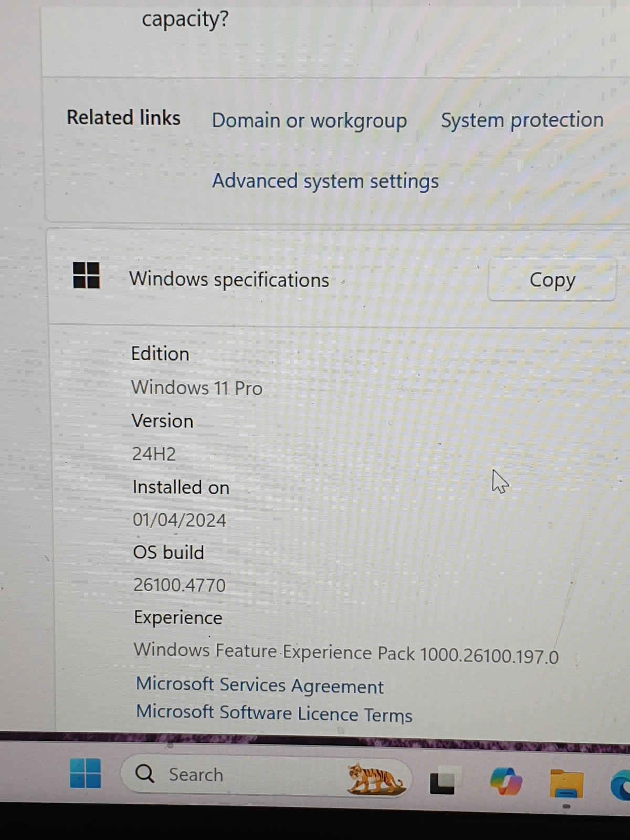The image size is (630, 840).
Task: Click the Windows logo beside Windows specifications
Action: 86,276
